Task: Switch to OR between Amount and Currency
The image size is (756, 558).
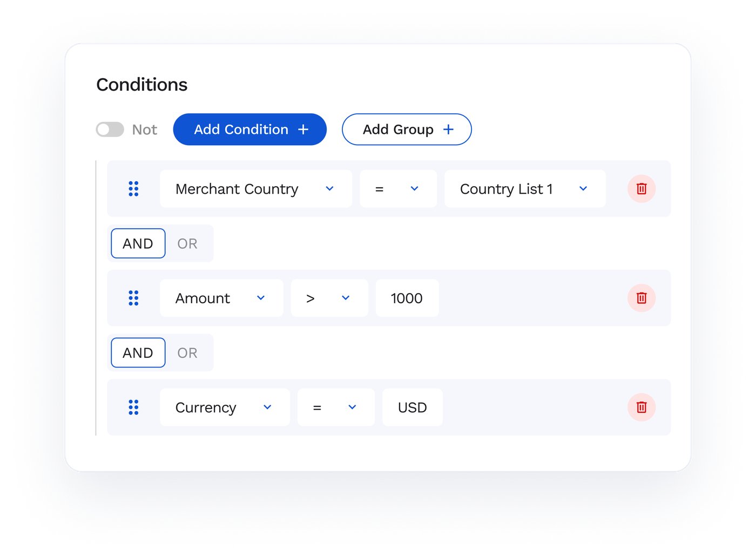Action: point(187,353)
